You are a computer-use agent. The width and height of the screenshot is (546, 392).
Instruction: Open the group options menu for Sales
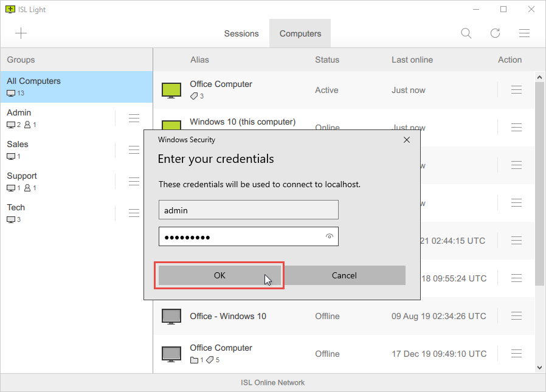coord(134,150)
